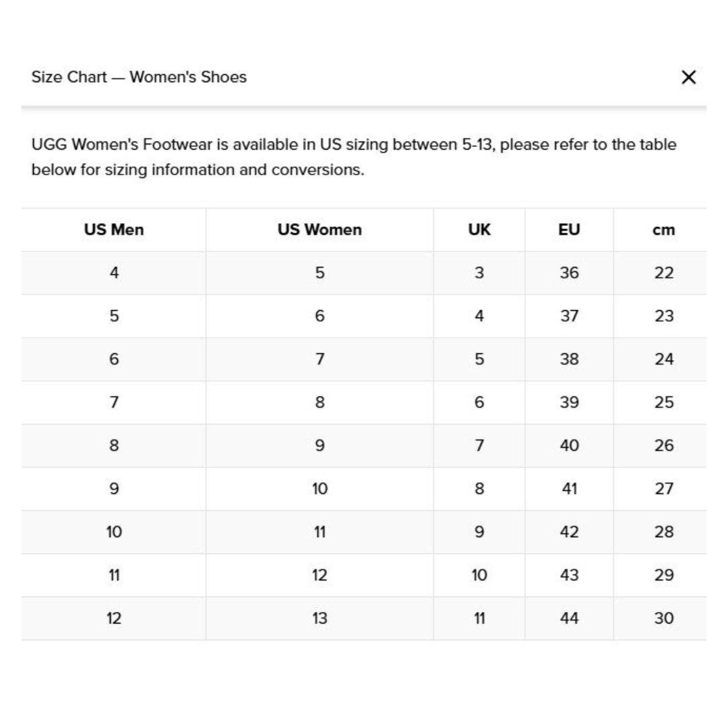Click the EU size 43 cell

[x=569, y=575]
